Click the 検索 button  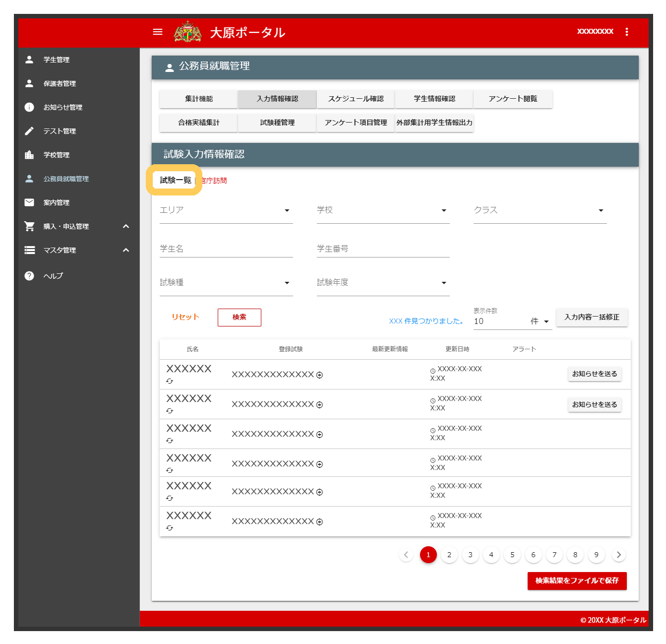240,317
